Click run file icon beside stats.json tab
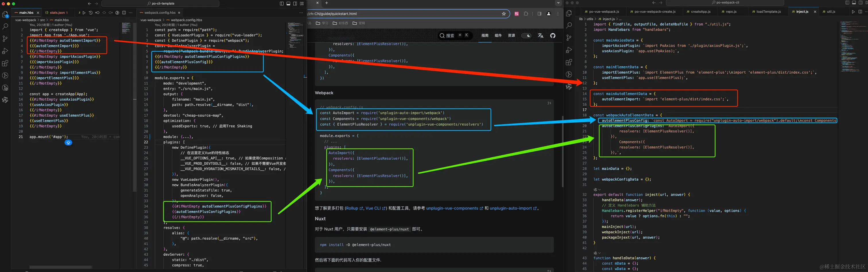Image resolution: width=868 pixels, height=272 pixels. (x=84, y=13)
